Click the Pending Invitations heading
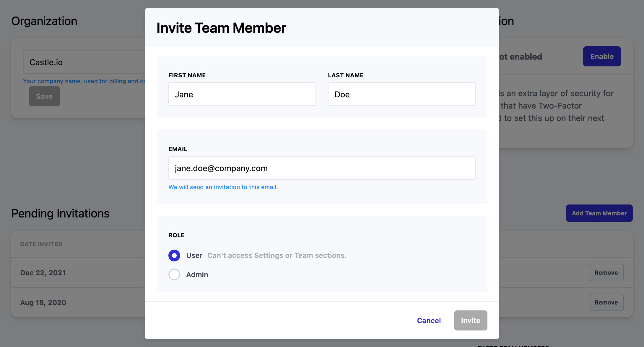 pos(60,213)
